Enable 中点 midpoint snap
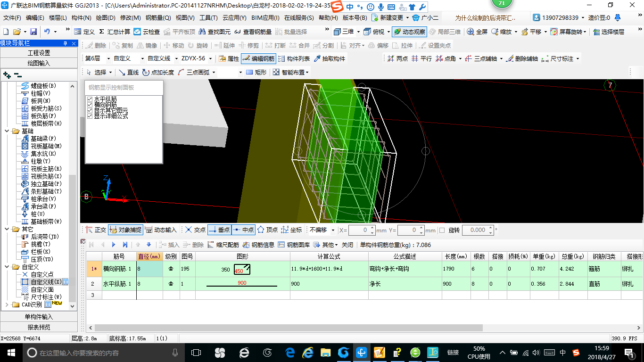The image size is (644, 362). click(x=243, y=230)
